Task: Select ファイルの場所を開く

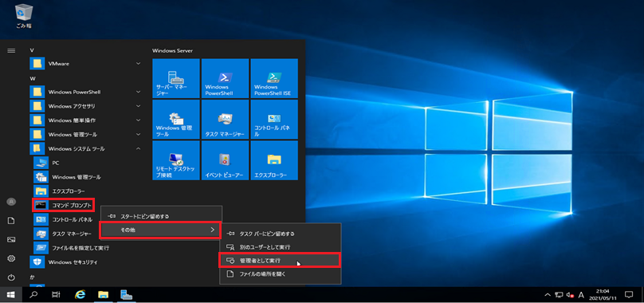Action: 281,273
